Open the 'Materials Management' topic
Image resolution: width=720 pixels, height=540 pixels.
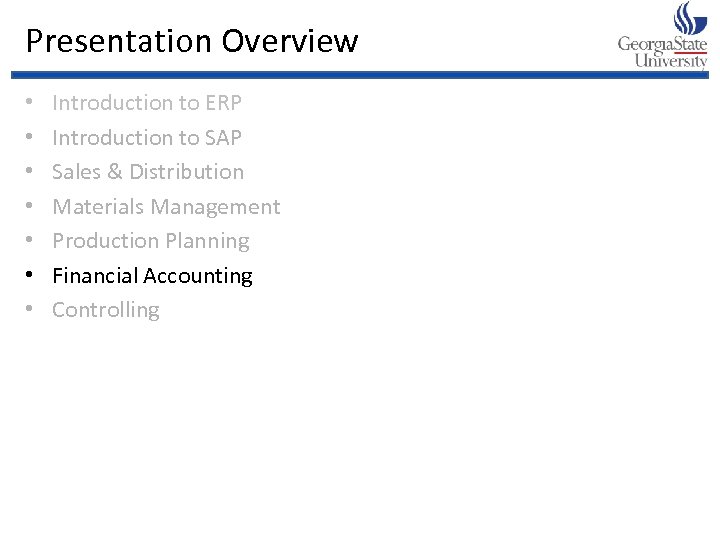tap(166, 207)
